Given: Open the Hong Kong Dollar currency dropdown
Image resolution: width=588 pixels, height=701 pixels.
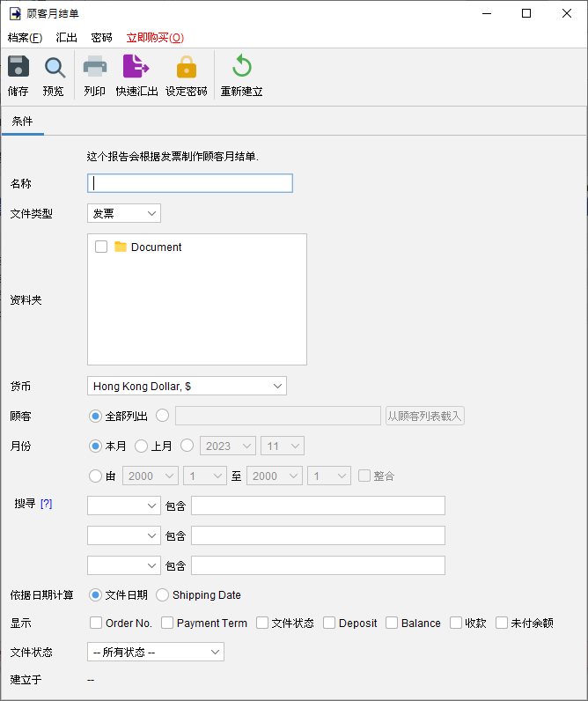Looking at the screenshot, I should (187, 387).
